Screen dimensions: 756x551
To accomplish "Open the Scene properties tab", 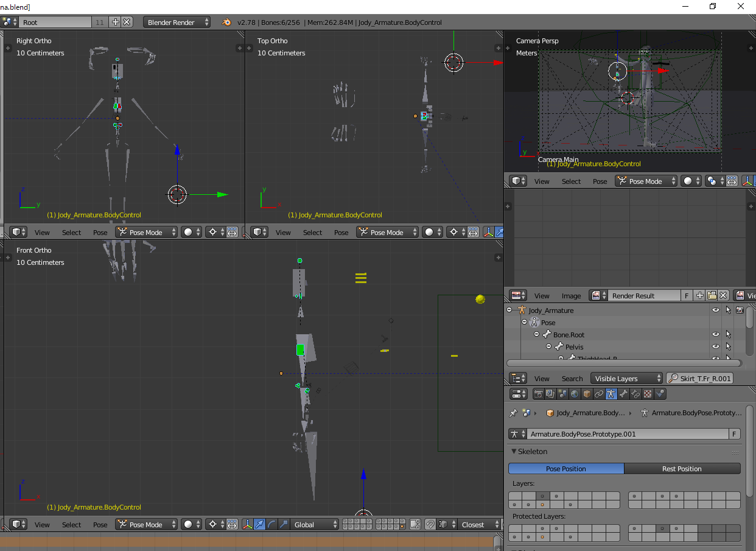I will (563, 394).
